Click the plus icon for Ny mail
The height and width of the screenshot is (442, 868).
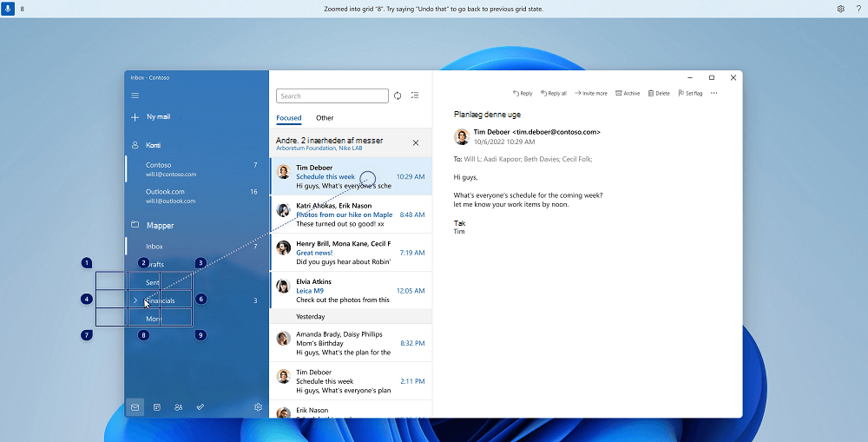[135, 117]
